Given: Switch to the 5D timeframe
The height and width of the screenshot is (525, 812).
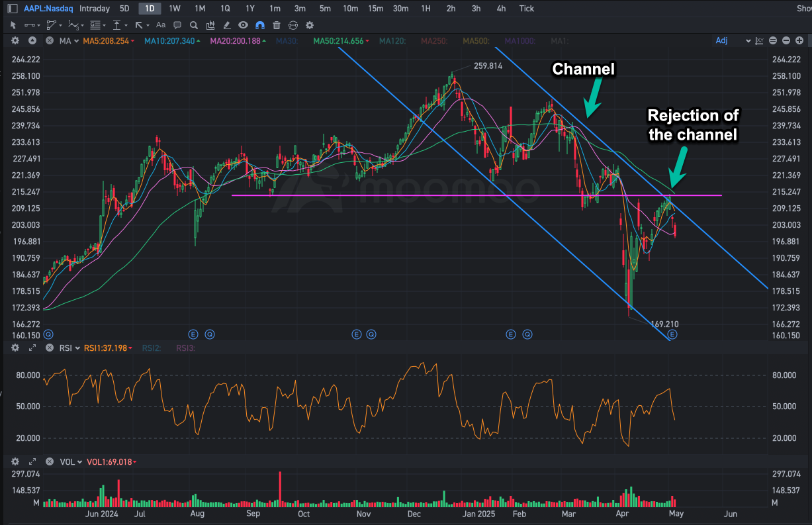Looking at the screenshot, I should coord(124,9).
